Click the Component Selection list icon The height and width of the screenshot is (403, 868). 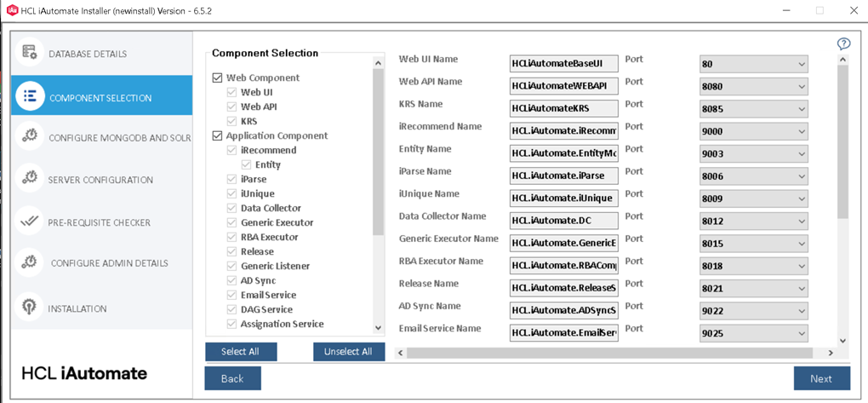(x=30, y=96)
